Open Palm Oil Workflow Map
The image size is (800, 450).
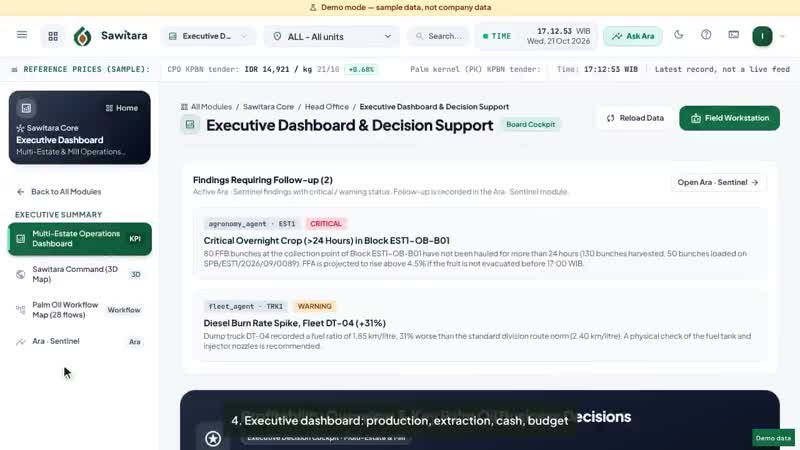click(80, 310)
